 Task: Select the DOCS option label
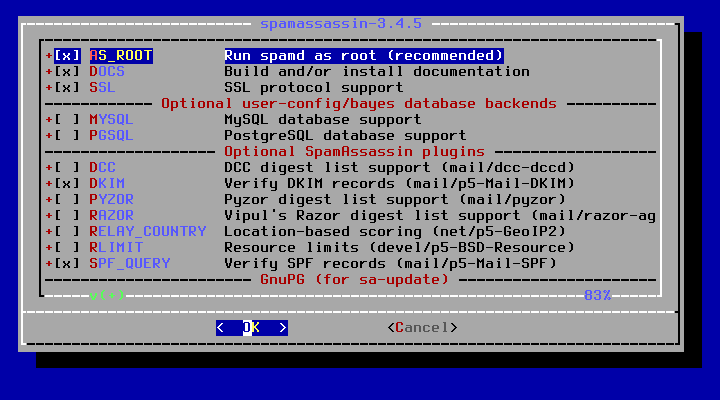tap(107, 72)
